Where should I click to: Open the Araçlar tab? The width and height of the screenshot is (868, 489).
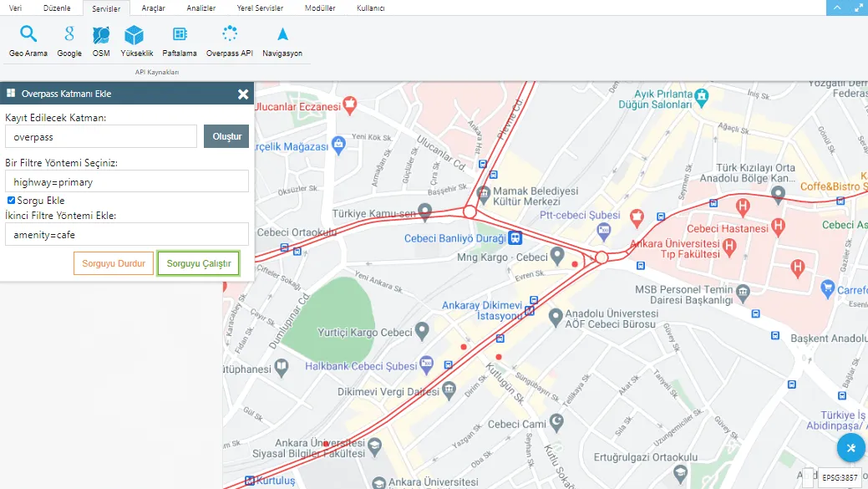pyautogui.click(x=154, y=8)
